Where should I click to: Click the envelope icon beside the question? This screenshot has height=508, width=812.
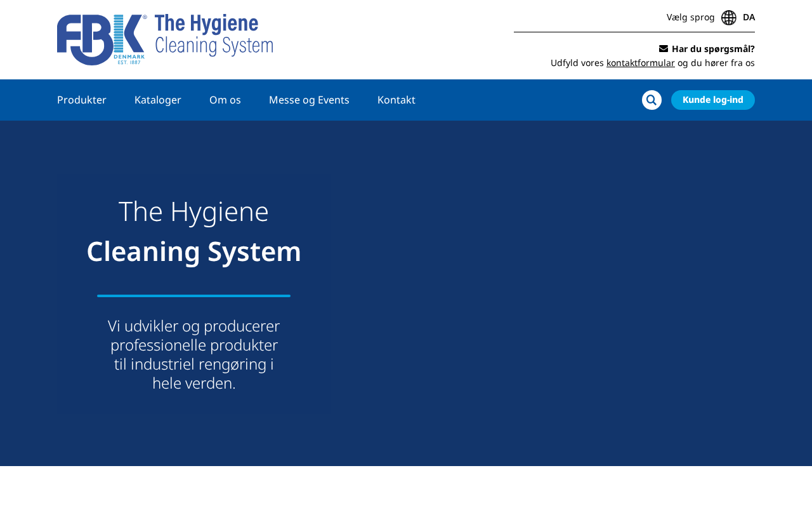[x=664, y=49]
